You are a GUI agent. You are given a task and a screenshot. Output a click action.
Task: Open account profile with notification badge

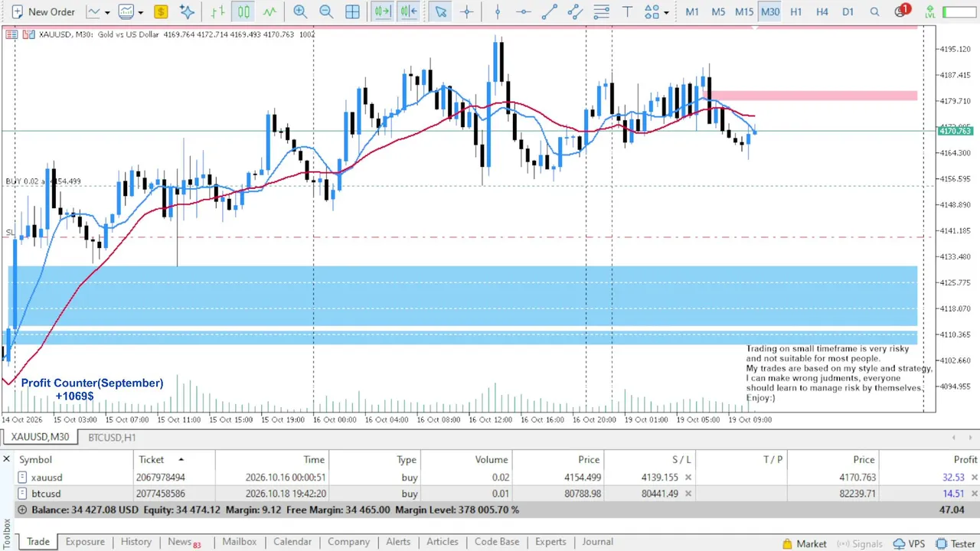pos(901,11)
